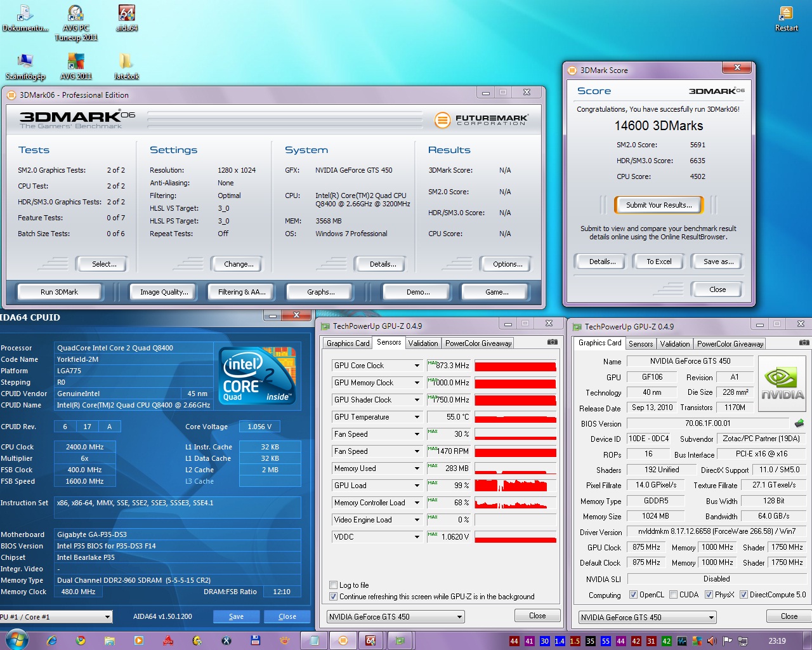Click the camera screenshot icon in GPU-Z Graphics Card window
The image size is (812, 650).
[x=804, y=343]
